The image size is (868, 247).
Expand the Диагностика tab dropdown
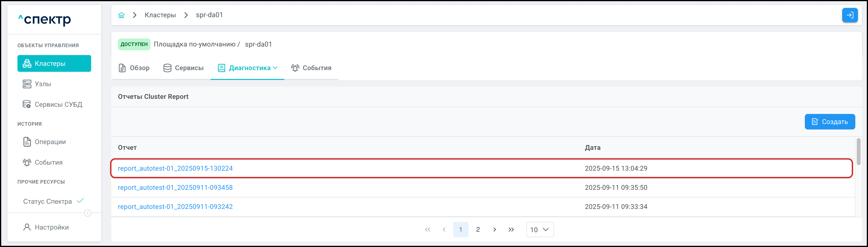tap(275, 68)
